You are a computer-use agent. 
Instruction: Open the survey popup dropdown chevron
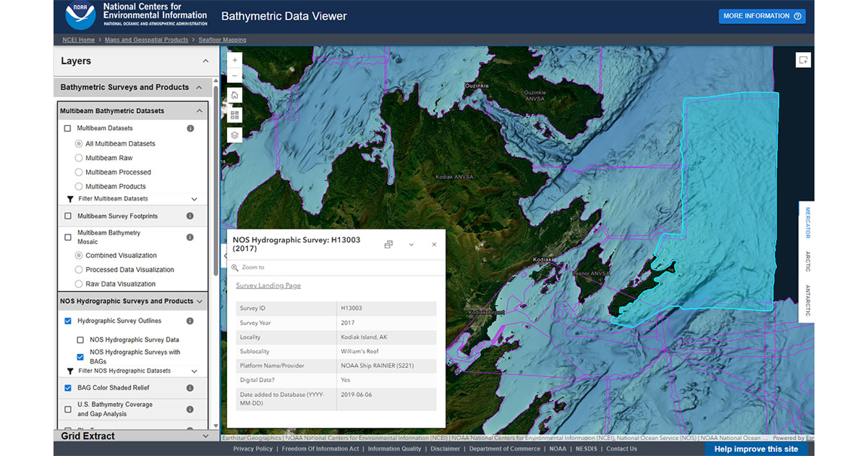pyautogui.click(x=411, y=245)
